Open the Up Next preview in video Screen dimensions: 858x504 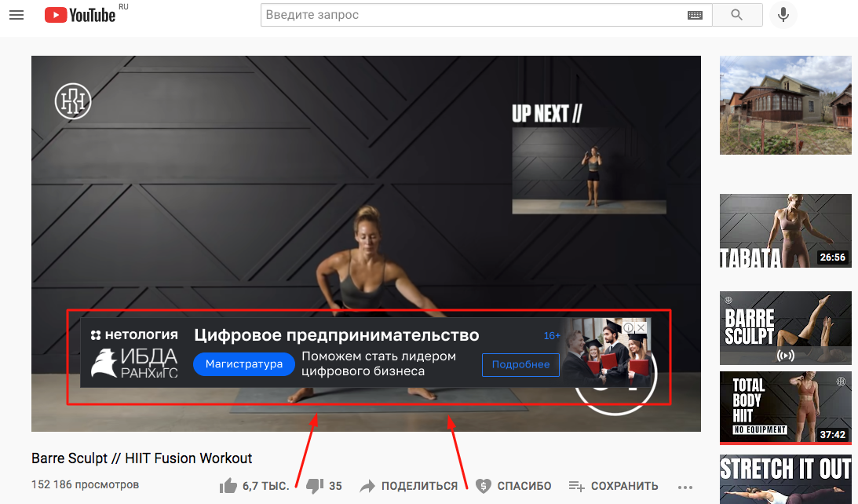pos(589,170)
